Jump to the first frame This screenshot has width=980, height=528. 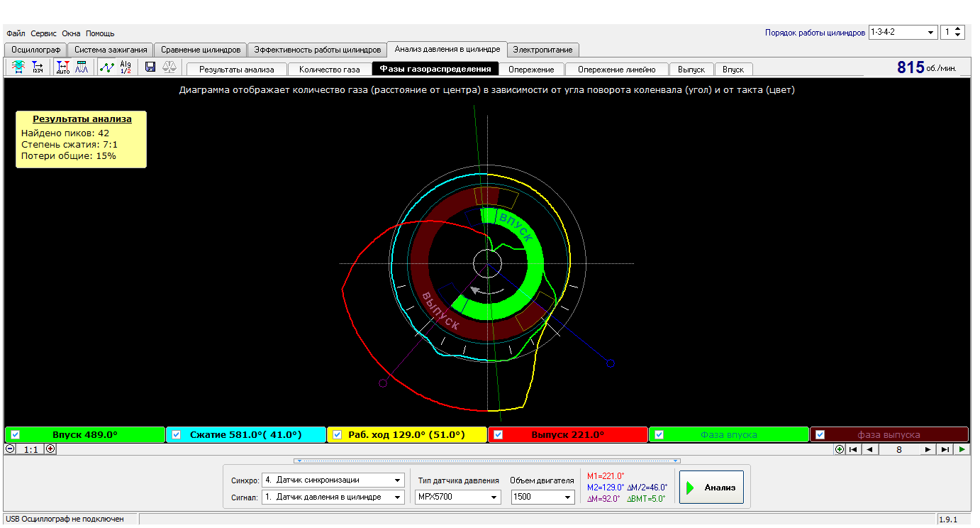(x=854, y=449)
